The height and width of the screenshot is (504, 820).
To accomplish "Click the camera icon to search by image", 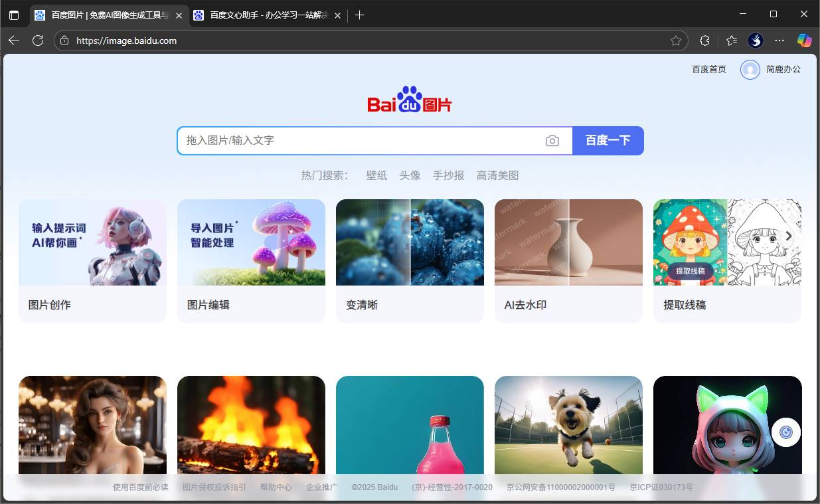I will 553,140.
